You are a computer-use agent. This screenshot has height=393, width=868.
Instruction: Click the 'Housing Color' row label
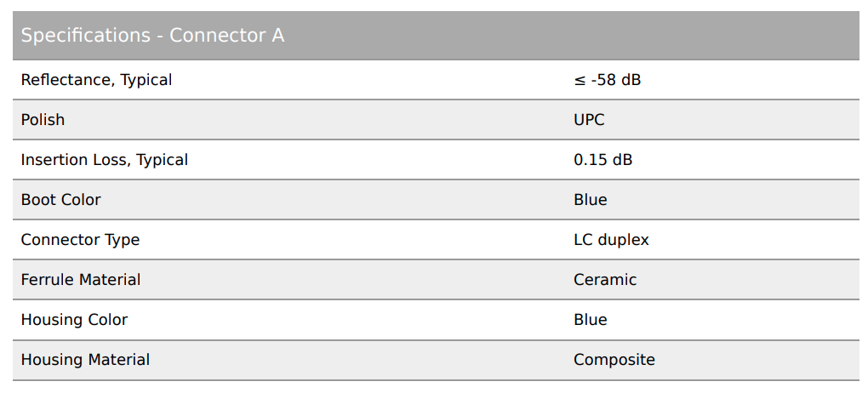pos(74,320)
